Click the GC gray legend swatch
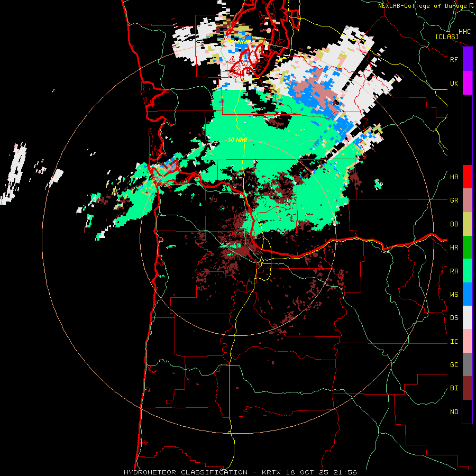Screen dimensions: 476x476 tap(467, 364)
